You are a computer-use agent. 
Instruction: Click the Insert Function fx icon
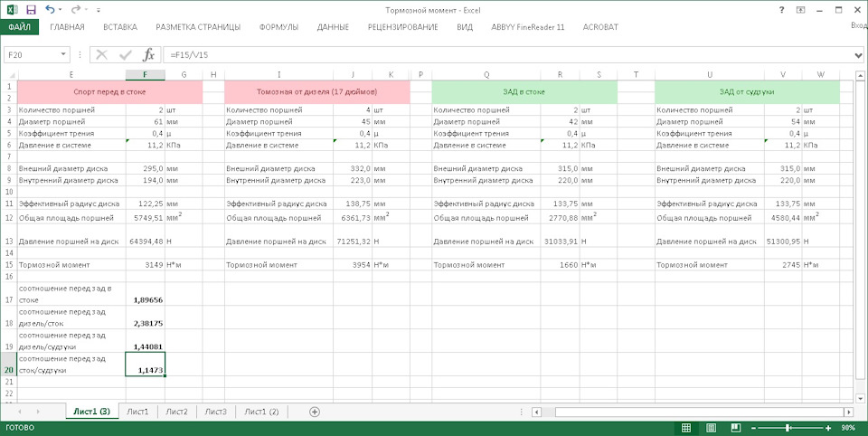click(x=149, y=54)
